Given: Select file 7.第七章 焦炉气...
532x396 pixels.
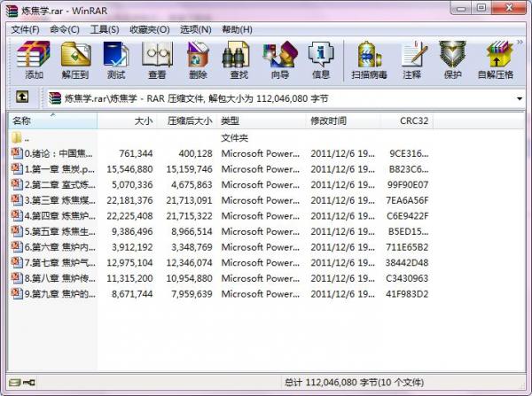Looking at the screenshot, I should click(x=221, y=263).
